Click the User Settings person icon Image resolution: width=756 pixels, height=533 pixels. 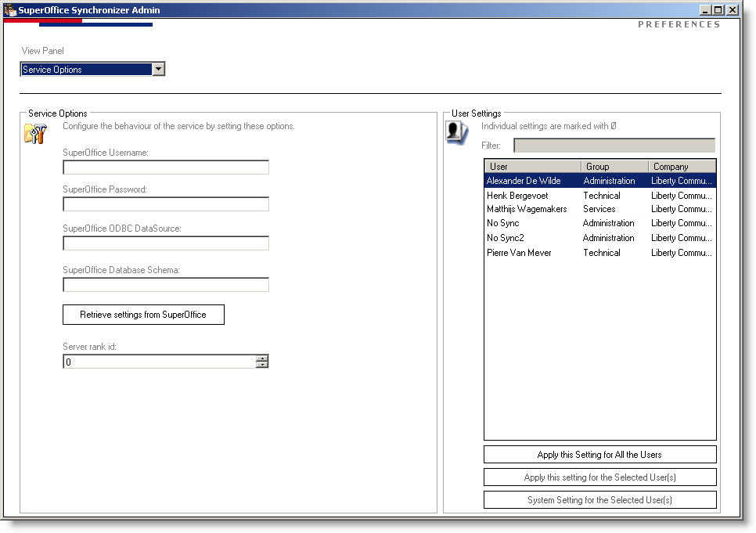tap(456, 133)
